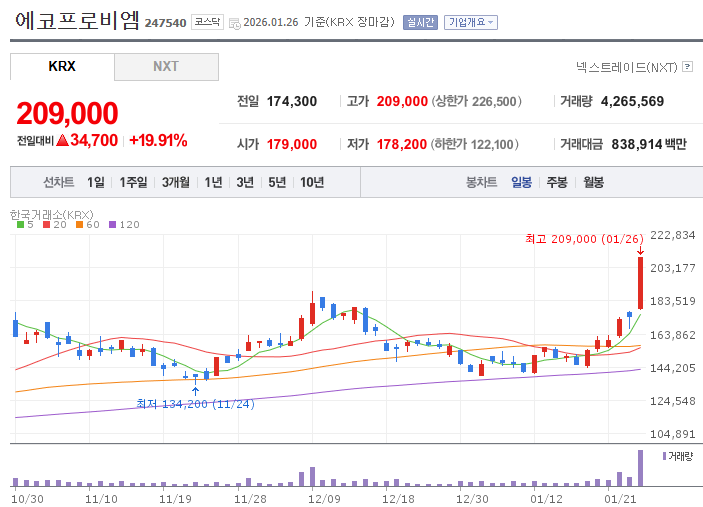Select the 5년 line chart period
Screen dimensions: 703x507
[277, 182]
